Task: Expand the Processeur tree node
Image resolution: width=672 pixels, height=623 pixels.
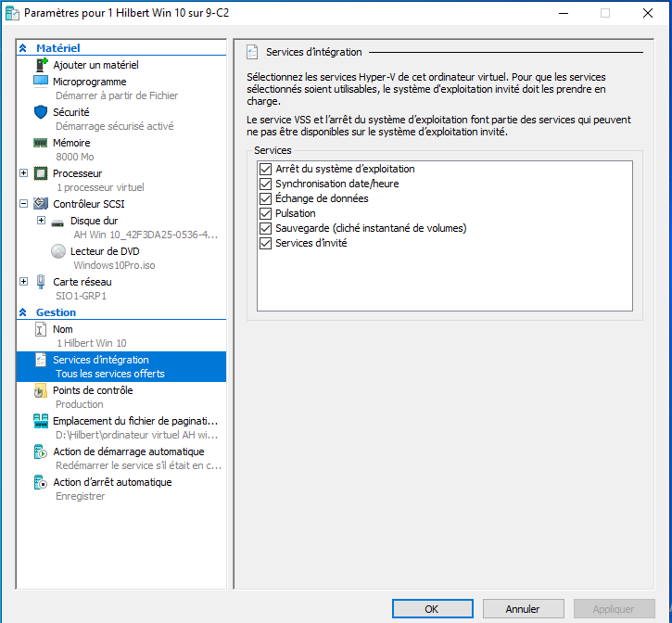Action: coord(23,173)
